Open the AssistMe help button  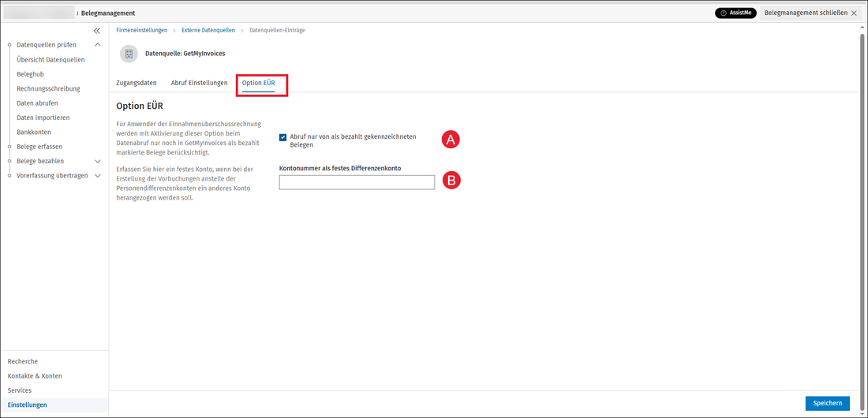coord(735,13)
